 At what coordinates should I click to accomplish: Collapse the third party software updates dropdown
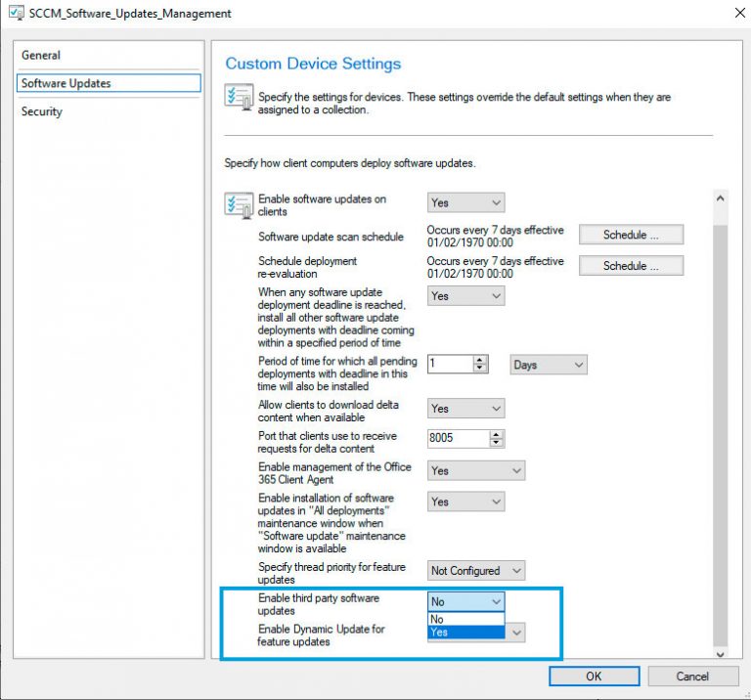(465, 602)
